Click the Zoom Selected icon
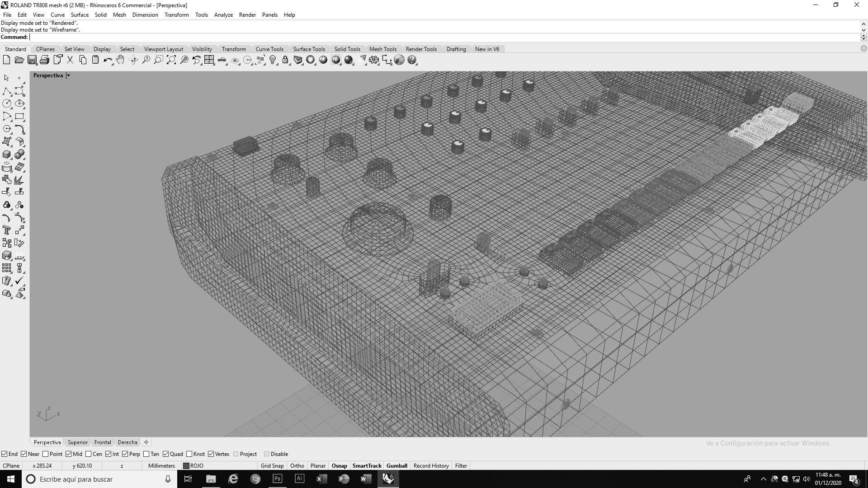The image size is (868, 488). click(x=184, y=60)
